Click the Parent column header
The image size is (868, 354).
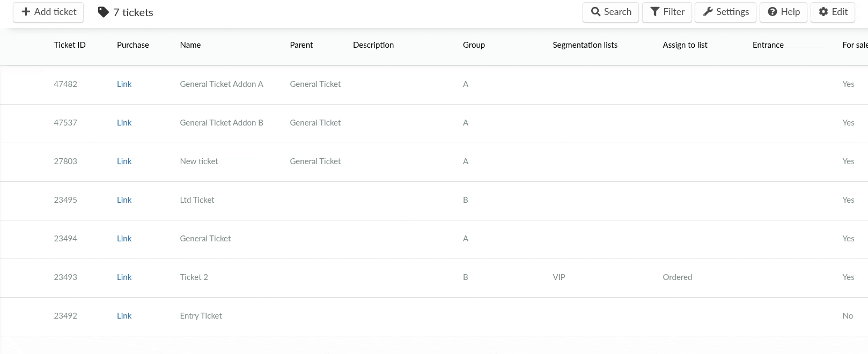[301, 45]
